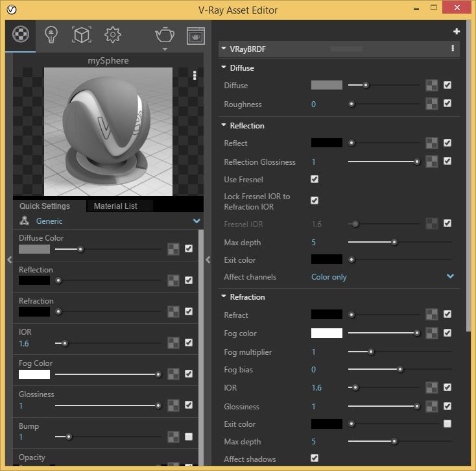Toggle the Roughness texture checkbox
Screen dimensions: 476x471
tap(447, 103)
